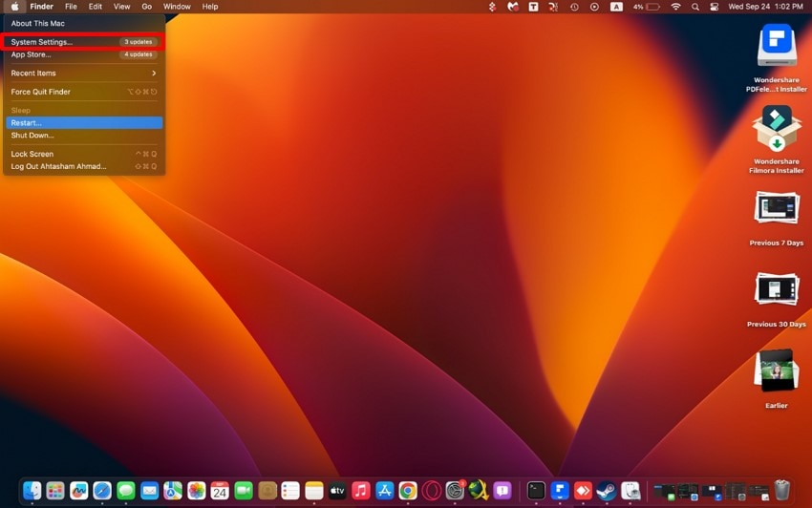Open the Window menu
Viewport: 812px width, 508px height.
point(177,7)
